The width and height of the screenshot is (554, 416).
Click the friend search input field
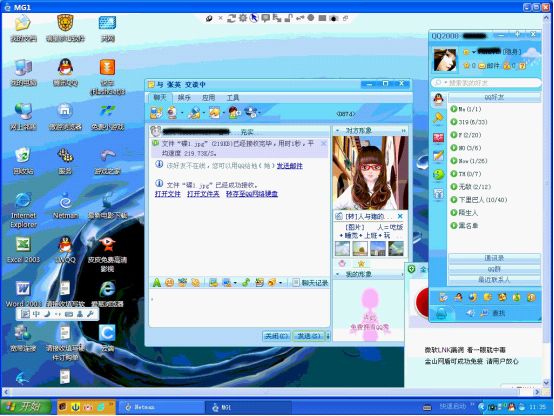[486, 83]
